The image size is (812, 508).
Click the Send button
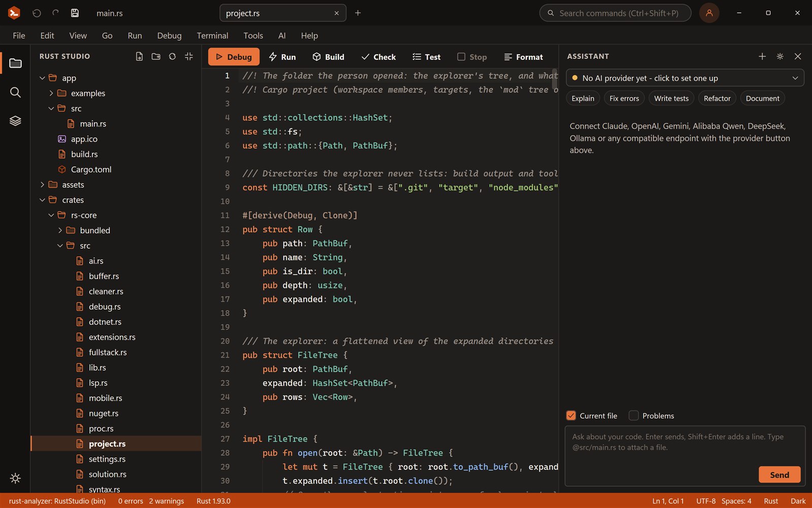(x=780, y=474)
